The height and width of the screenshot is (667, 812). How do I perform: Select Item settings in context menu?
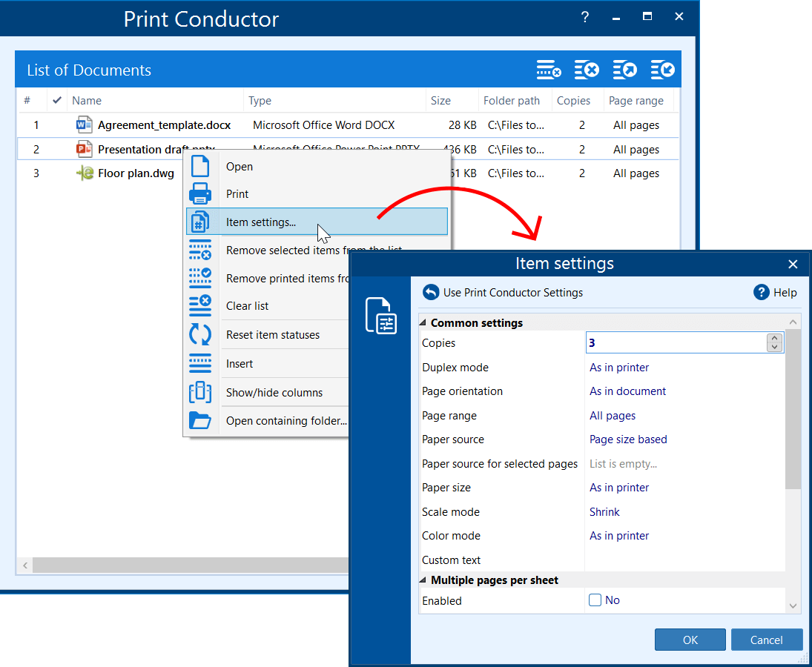[261, 222]
